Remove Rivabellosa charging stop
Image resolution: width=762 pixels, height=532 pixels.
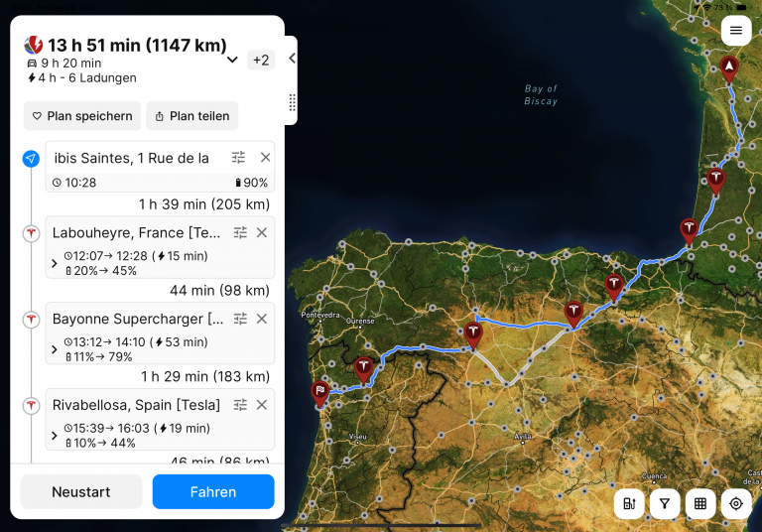[262, 405]
